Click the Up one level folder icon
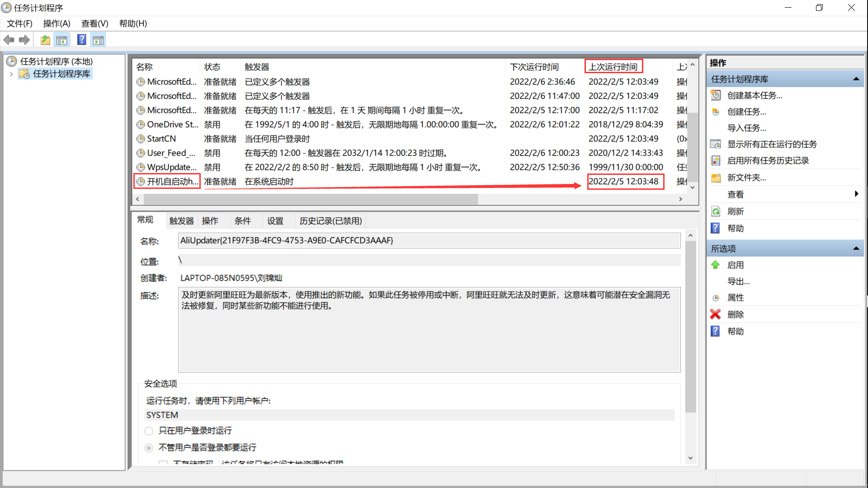 click(x=45, y=40)
